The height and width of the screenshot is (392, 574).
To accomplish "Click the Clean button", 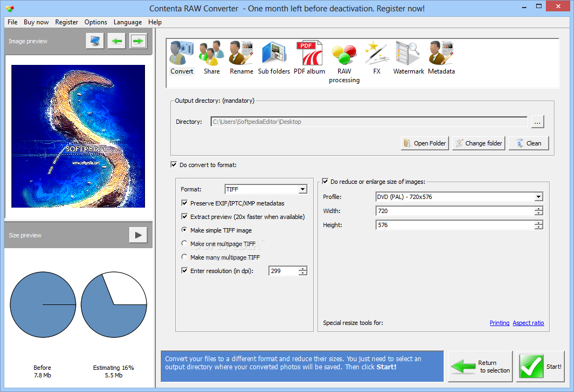I will 529,143.
